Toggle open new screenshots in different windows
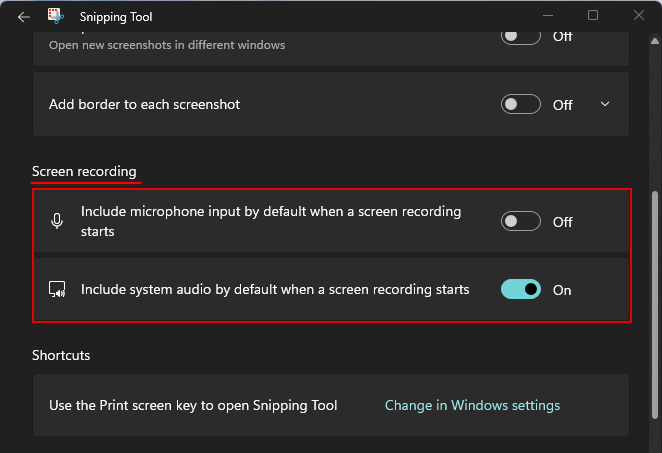 521,36
